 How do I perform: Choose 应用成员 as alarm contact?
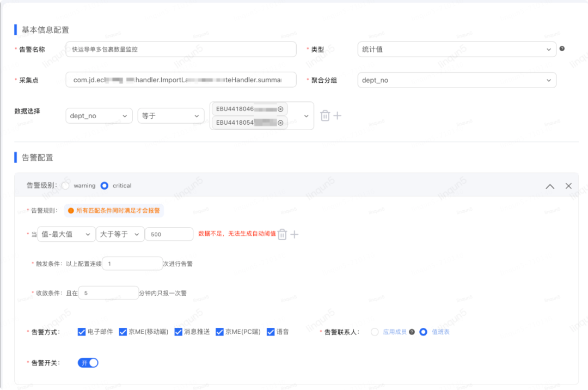(375, 332)
